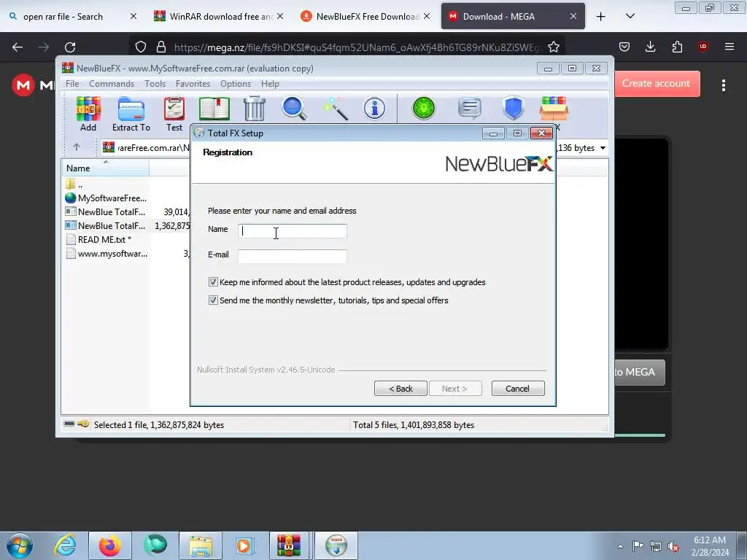The height and width of the screenshot is (560, 747).
Task: Save page to Pocket icon
Action: coord(624,47)
